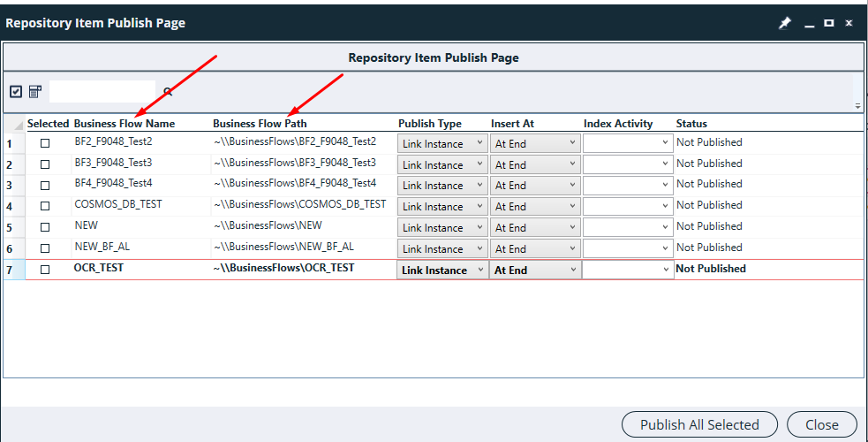Open the toolbar overflow arrow at right edge
The height and width of the screenshot is (442, 868).
pyautogui.click(x=857, y=106)
